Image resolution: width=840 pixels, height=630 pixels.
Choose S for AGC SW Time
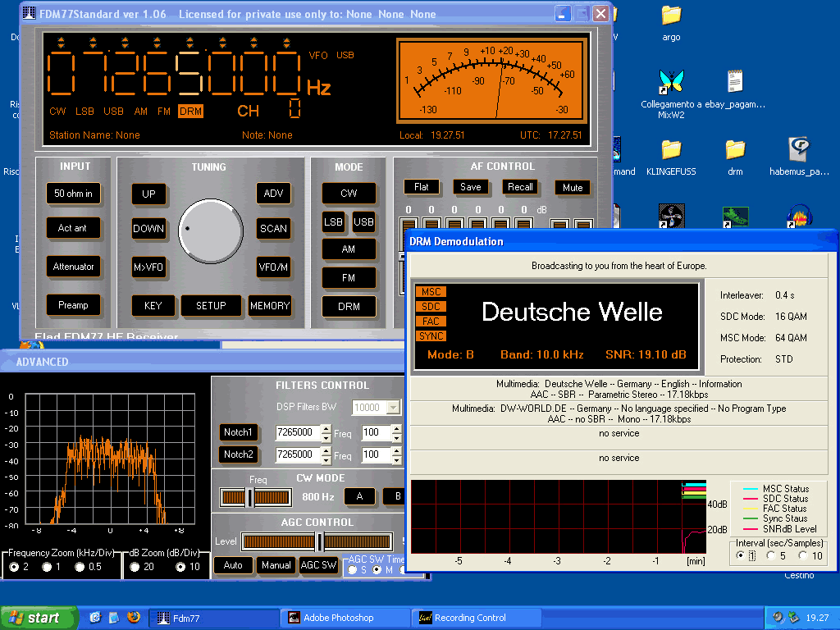tap(352, 570)
